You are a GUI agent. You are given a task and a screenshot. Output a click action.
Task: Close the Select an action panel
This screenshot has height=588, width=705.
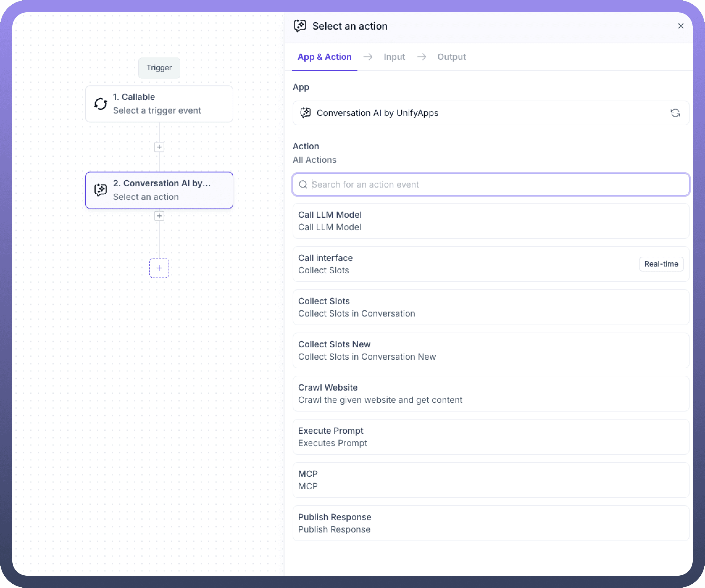[681, 26]
